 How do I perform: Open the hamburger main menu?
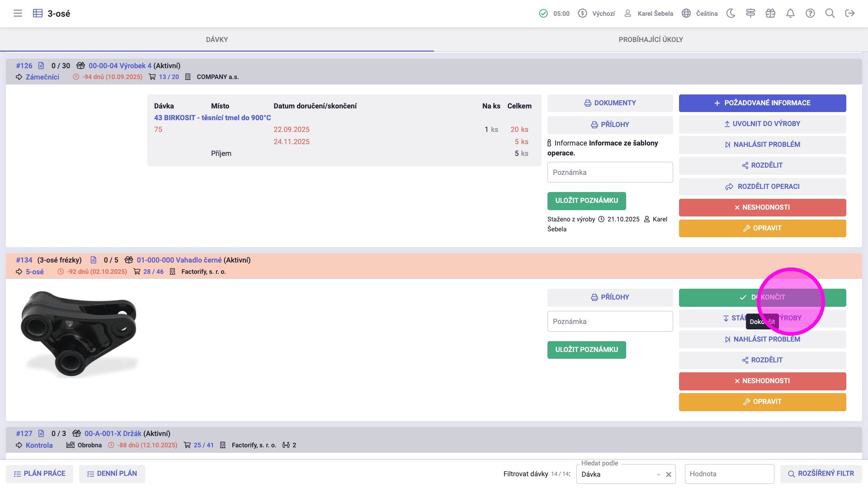(x=18, y=14)
